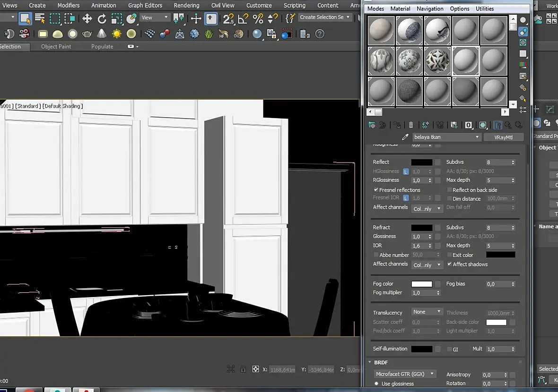Click the teapot render icon
The width and height of the screenshot is (558, 392).
[x=87, y=34]
